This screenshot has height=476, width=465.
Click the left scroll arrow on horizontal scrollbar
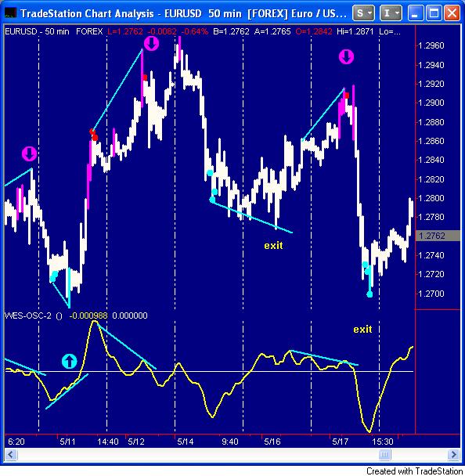click(x=11, y=454)
